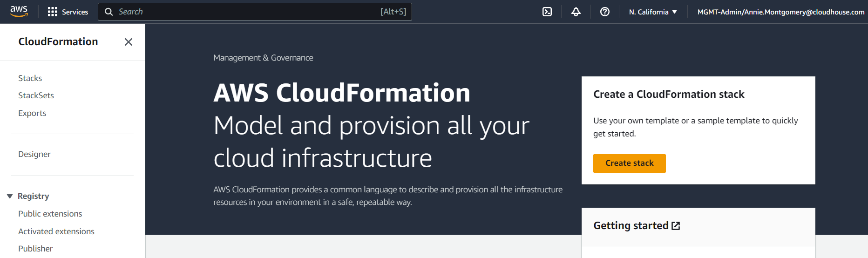Open the N. California region dropdown
The image size is (868, 258).
tap(653, 12)
